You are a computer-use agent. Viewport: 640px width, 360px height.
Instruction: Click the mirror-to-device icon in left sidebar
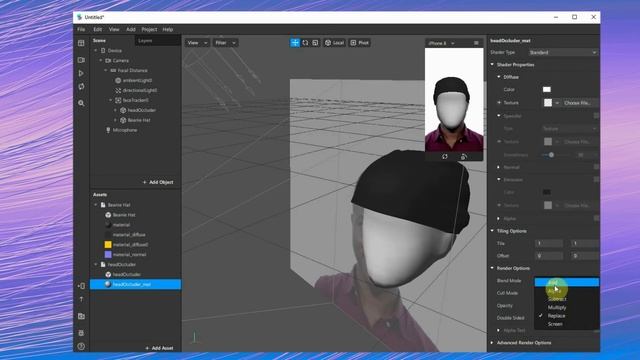tap(81, 286)
